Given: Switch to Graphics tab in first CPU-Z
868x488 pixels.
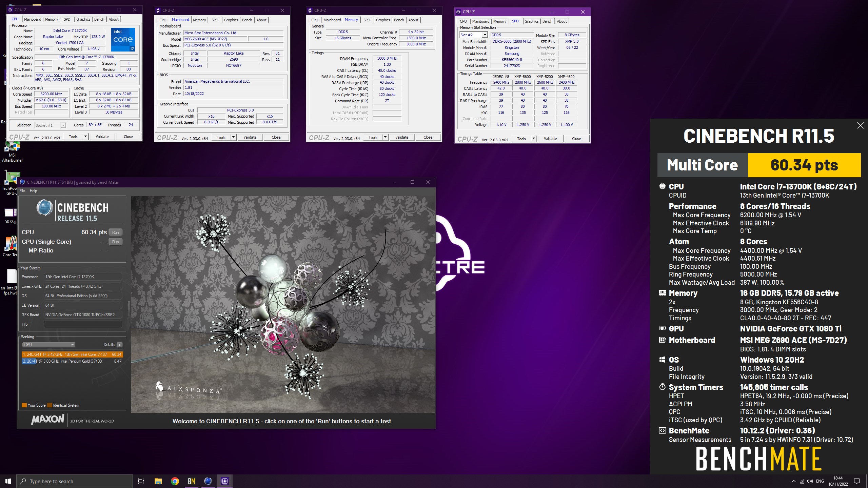Looking at the screenshot, I should (83, 19).
